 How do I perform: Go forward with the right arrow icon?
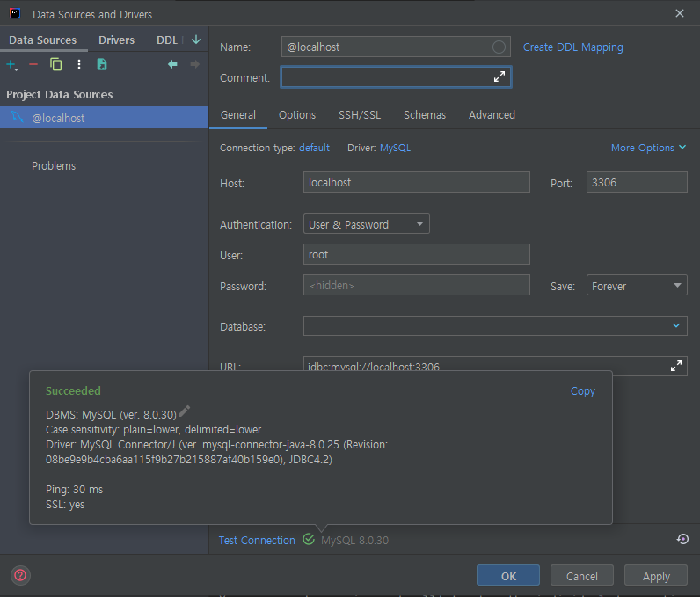[x=194, y=65]
